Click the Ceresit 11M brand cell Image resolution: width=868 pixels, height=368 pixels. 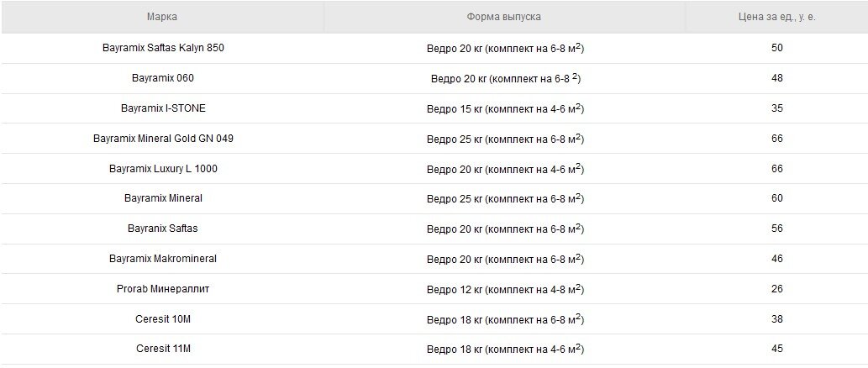point(163,349)
